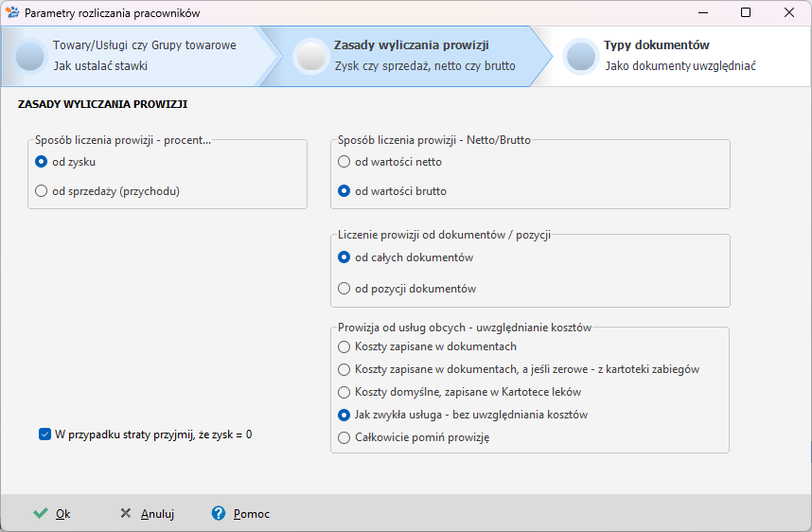Maximize the Parametry rozliczania window

coord(745,12)
